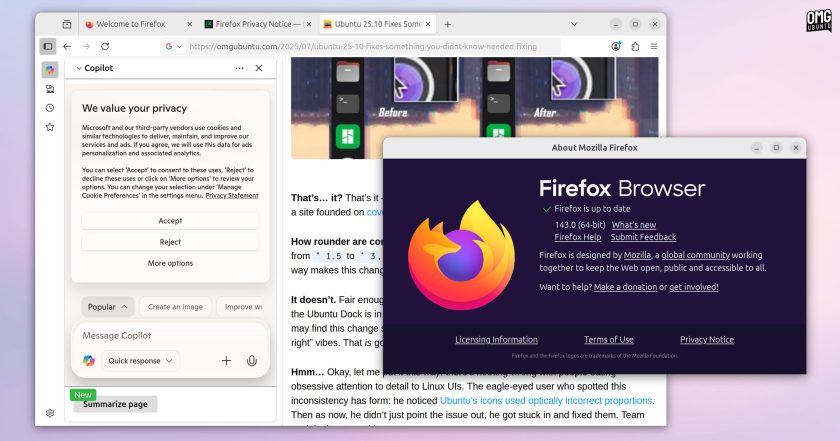Open sidebar settings gear icon
Image resolution: width=840 pixels, height=441 pixels.
coord(50,413)
